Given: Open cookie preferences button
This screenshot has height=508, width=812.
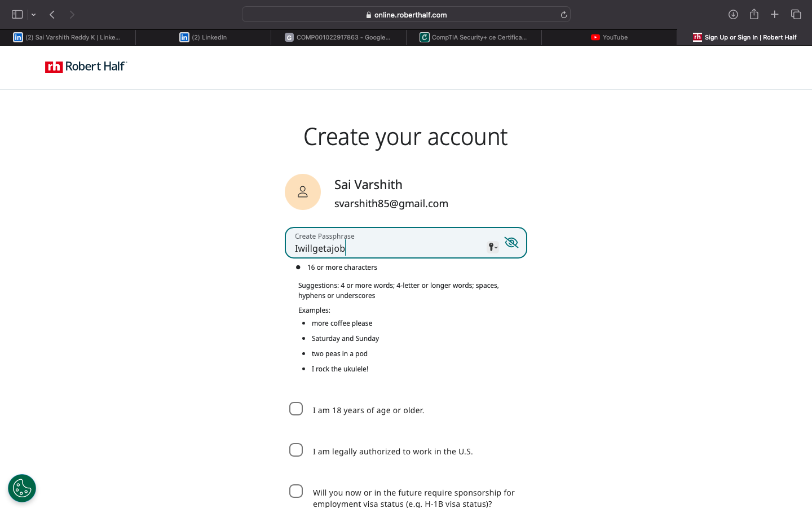Looking at the screenshot, I should 22,488.
